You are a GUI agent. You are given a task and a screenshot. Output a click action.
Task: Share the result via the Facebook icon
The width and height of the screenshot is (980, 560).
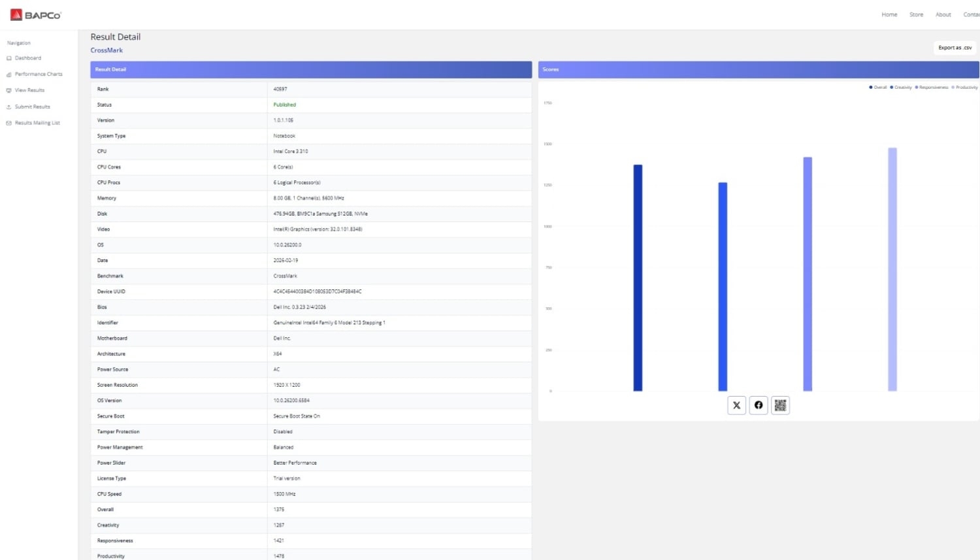click(759, 405)
